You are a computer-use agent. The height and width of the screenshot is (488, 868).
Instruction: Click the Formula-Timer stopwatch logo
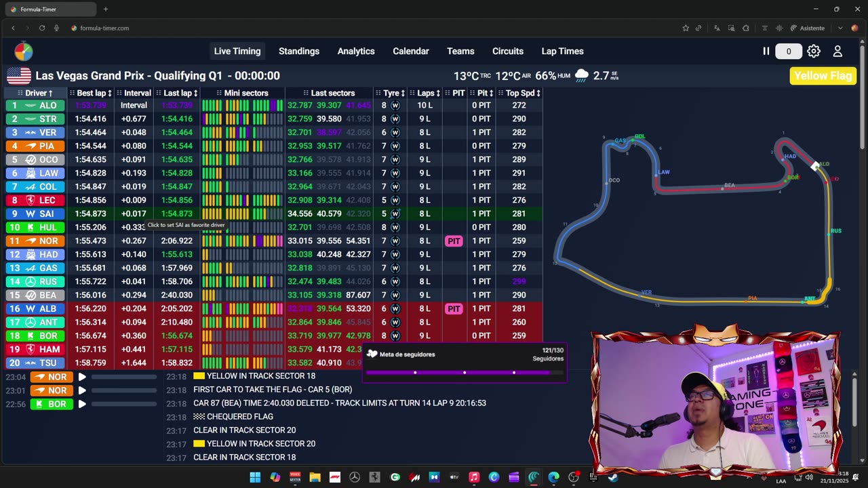pyautogui.click(x=23, y=52)
